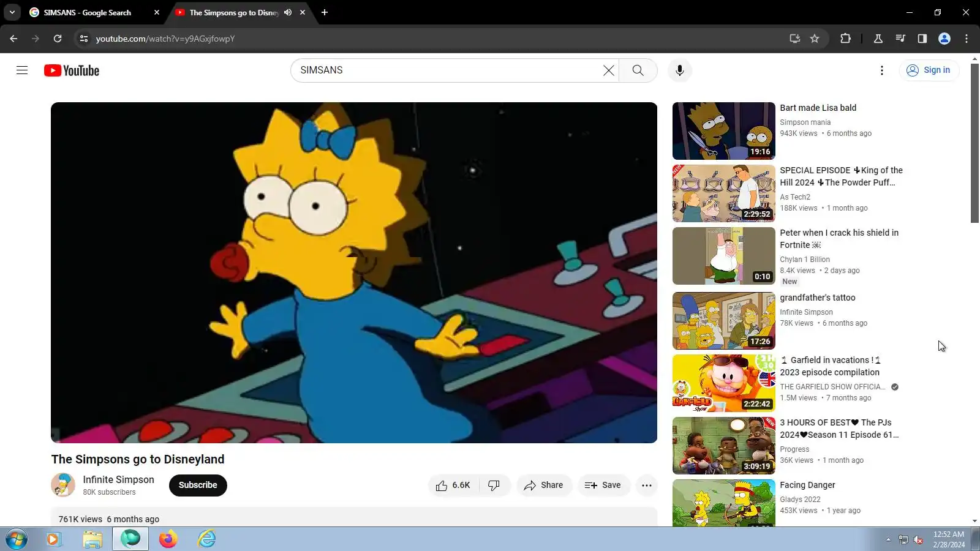
Task: Start voice search with the microphone
Action: click(679, 70)
